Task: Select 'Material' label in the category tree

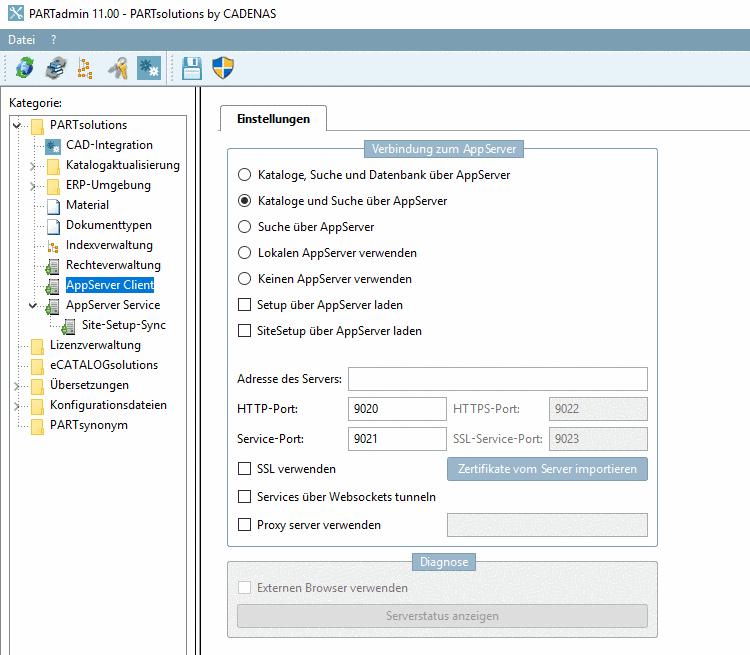Action: (88, 205)
